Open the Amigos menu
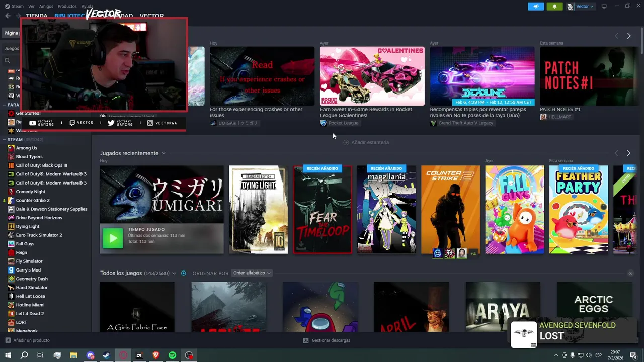The width and height of the screenshot is (644, 362). point(46,6)
